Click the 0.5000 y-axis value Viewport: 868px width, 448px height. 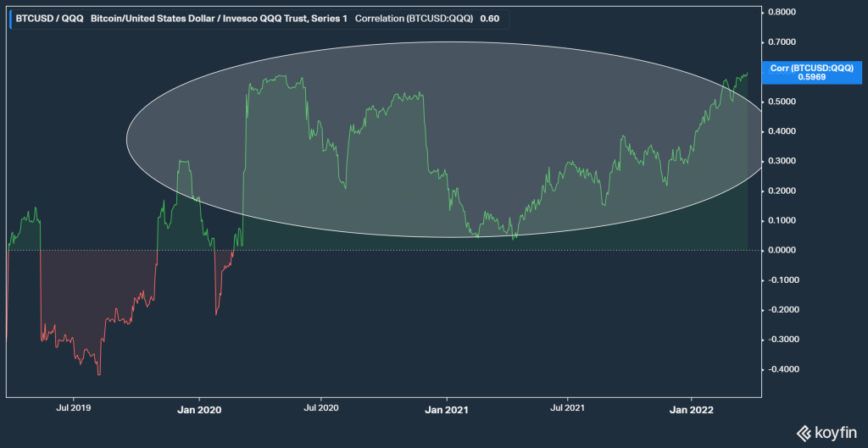782,102
